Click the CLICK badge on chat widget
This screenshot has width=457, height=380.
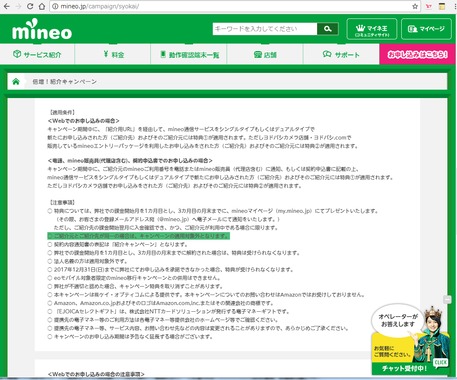click(x=440, y=363)
